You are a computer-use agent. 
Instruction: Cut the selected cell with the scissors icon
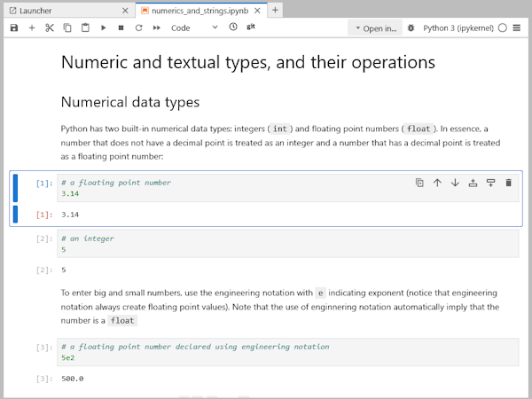[x=50, y=27]
